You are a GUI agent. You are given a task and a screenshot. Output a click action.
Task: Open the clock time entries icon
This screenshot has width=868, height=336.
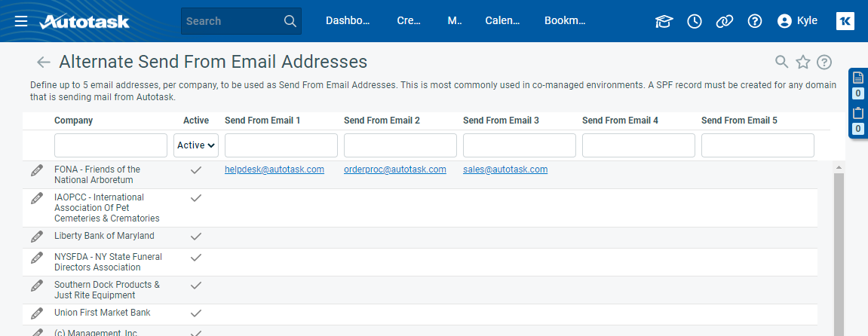(x=695, y=21)
